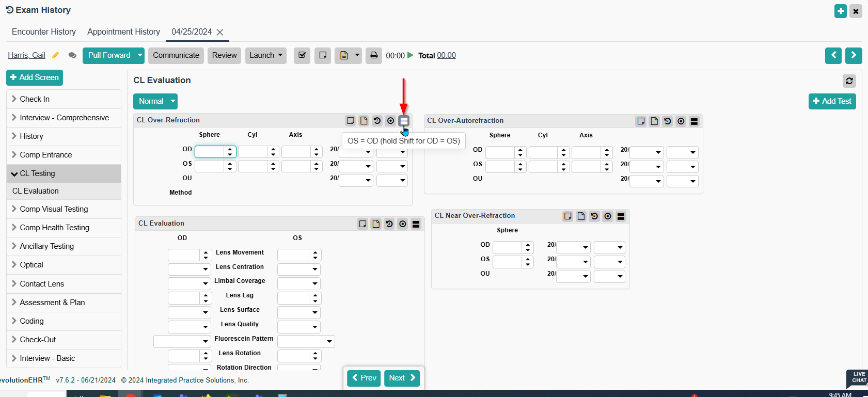Image resolution: width=868 pixels, height=397 pixels.
Task: Click the OS = OD copy icon in CL Over-Refraction
Action: (x=404, y=121)
